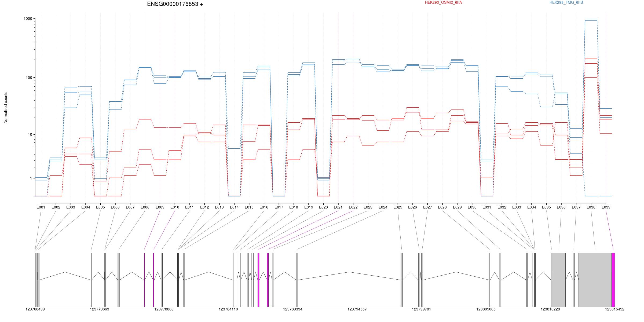Click the 1000 y-axis tick label
644x322 pixels.
28,19
